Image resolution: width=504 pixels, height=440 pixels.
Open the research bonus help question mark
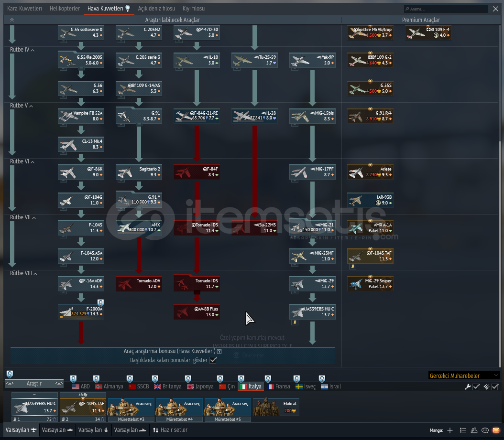219,351
